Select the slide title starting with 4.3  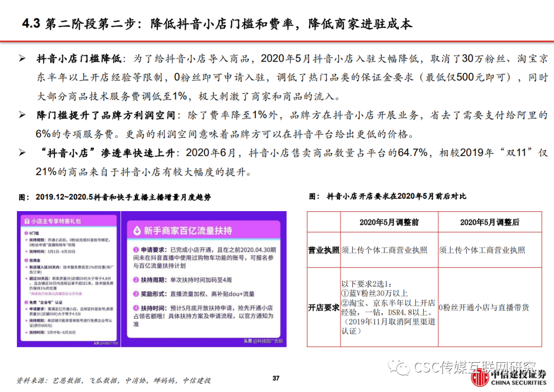tap(217, 24)
